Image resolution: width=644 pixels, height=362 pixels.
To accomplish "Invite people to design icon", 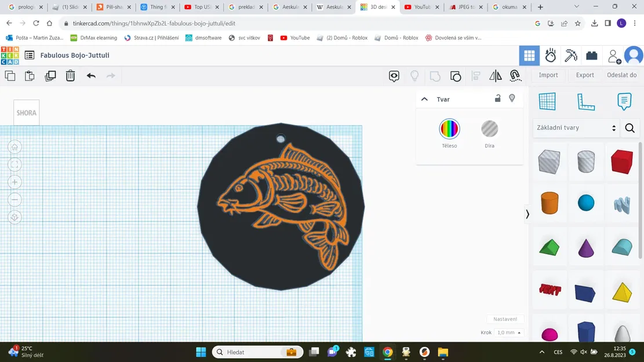I will (614, 56).
